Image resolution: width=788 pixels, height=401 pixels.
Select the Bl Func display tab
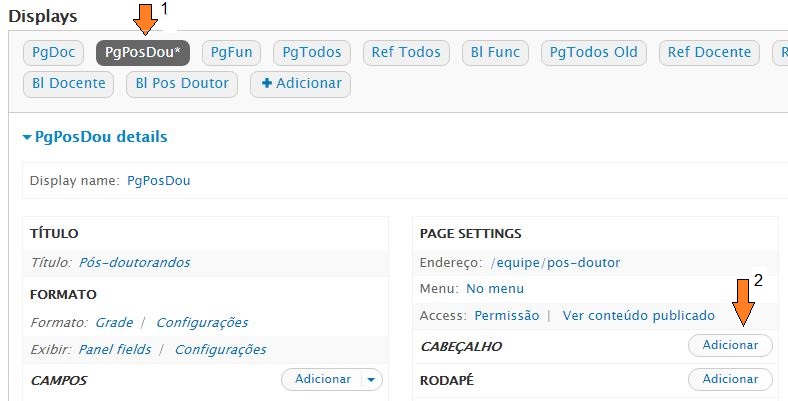point(495,53)
